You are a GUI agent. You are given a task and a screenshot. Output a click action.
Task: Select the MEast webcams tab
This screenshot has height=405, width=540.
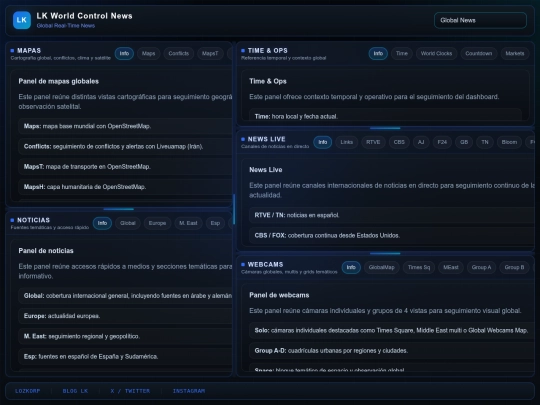click(451, 267)
